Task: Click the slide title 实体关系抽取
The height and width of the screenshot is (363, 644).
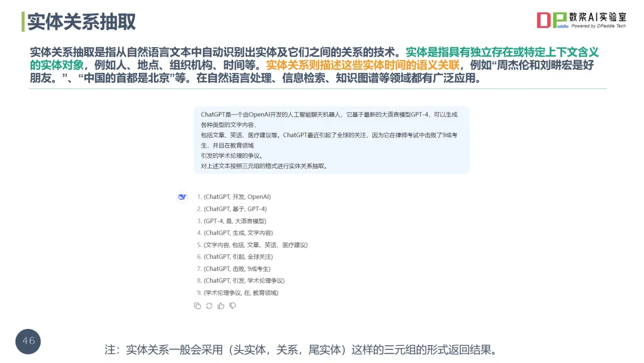Action: pos(81,21)
